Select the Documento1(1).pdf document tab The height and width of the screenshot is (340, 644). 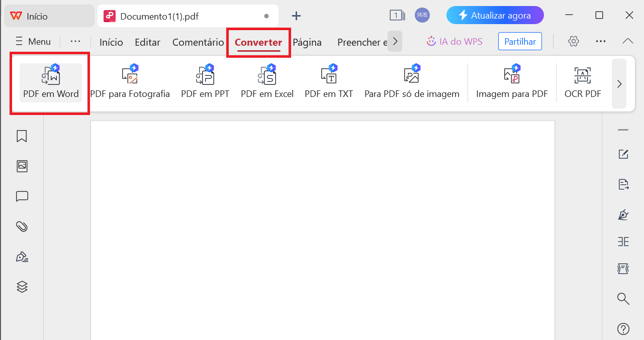188,16
